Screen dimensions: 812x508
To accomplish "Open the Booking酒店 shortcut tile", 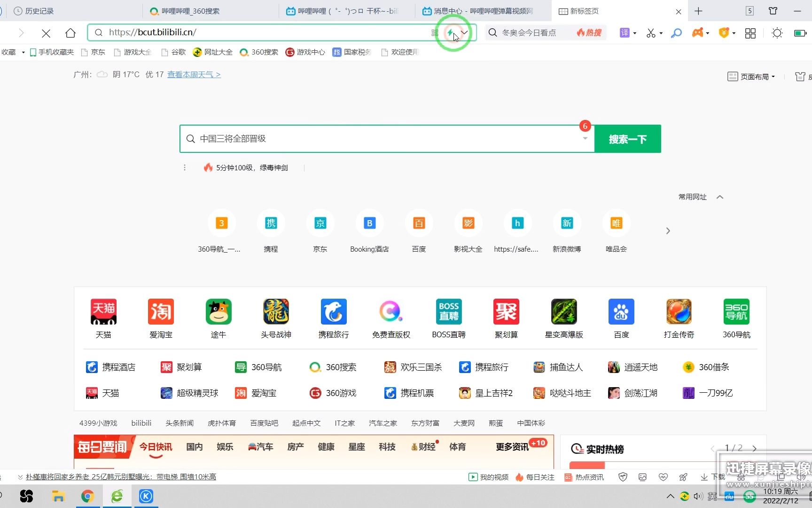I will coord(369,231).
